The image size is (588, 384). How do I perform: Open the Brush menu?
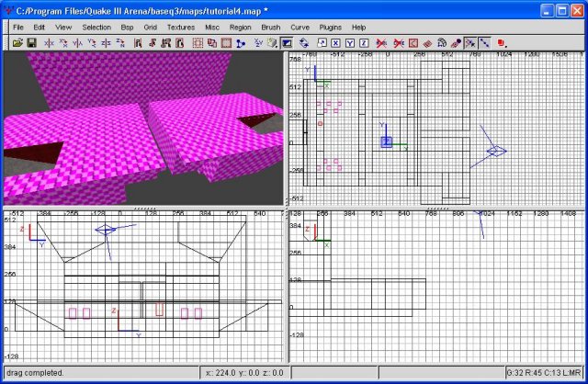coord(271,28)
